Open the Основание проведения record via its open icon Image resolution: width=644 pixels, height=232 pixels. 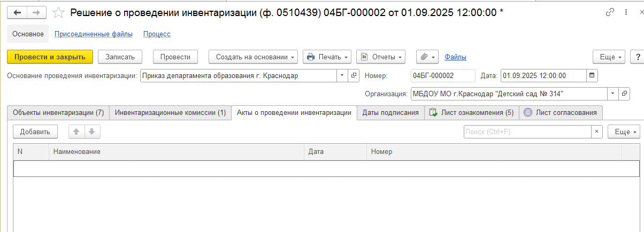tap(354, 76)
